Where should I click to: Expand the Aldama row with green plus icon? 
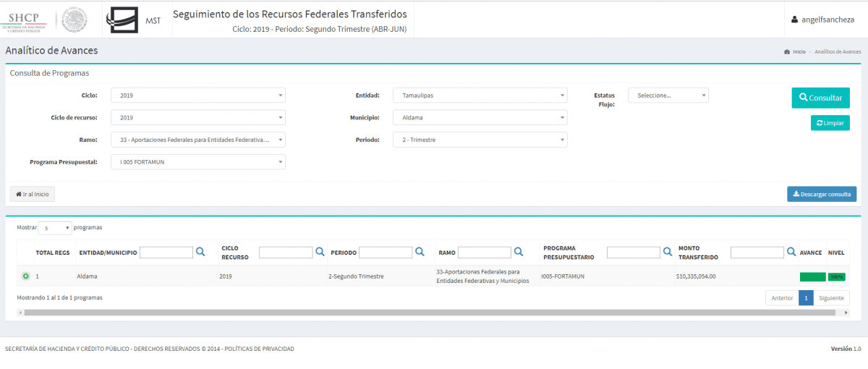25,276
